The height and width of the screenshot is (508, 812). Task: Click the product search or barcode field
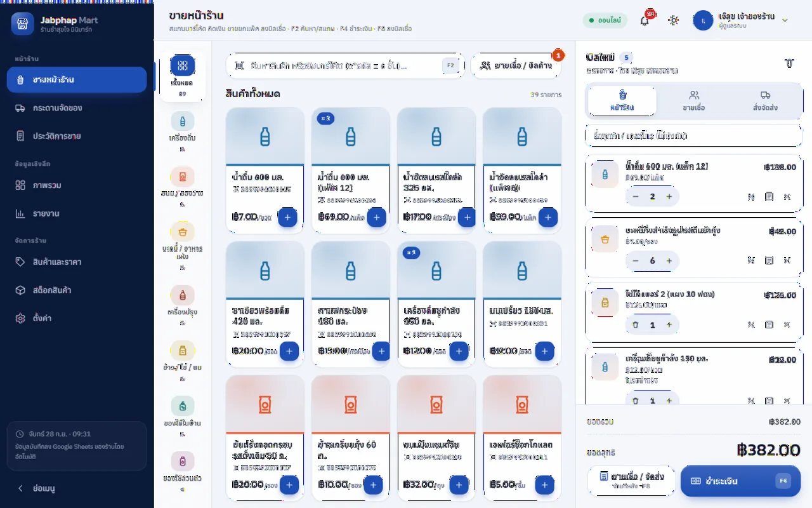tap(346, 65)
